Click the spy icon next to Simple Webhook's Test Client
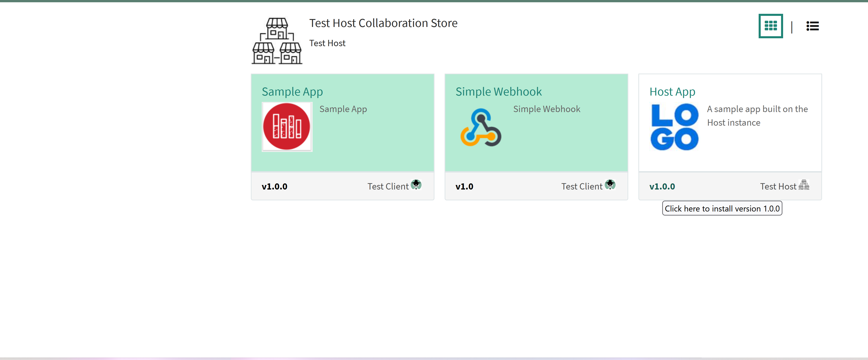This screenshot has height=360, width=868. 610,185
